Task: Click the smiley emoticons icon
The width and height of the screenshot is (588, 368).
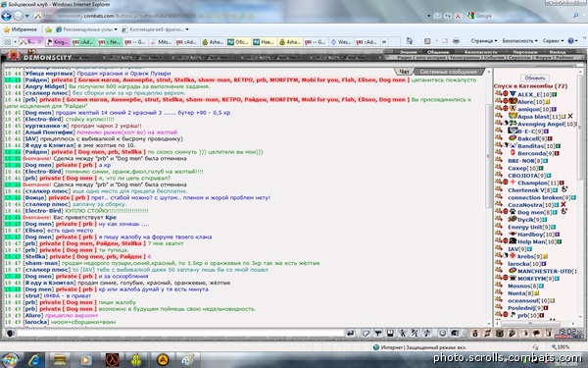Action: point(443,333)
